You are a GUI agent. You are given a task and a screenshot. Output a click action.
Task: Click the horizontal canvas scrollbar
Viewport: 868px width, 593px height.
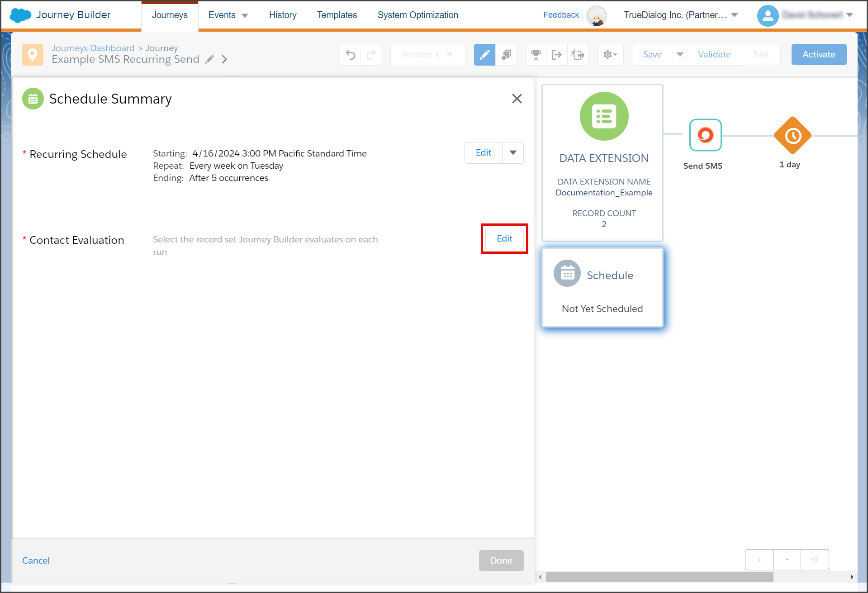(x=659, y=577)
